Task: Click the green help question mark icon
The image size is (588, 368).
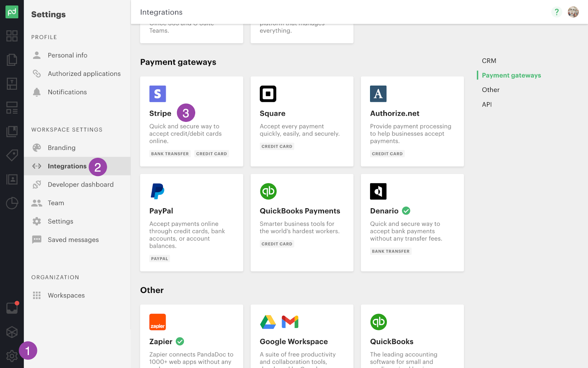Action: [557, 12]
